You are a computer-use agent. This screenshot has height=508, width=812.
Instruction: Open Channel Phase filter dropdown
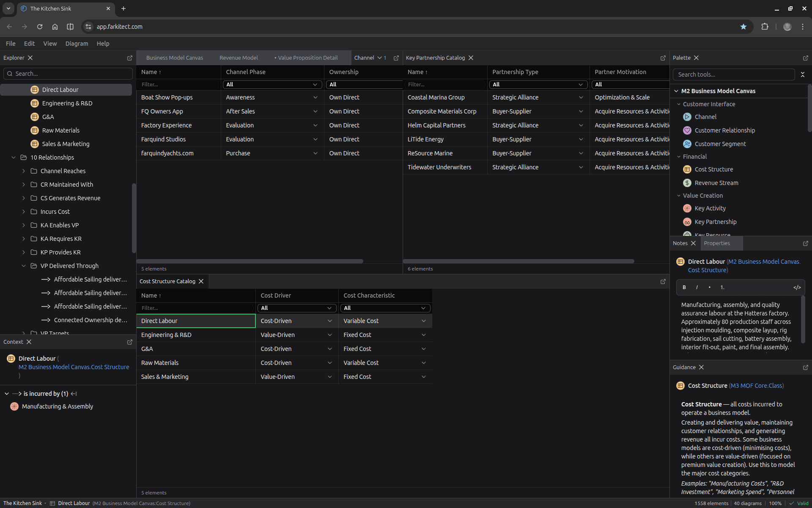pos(272,85)
